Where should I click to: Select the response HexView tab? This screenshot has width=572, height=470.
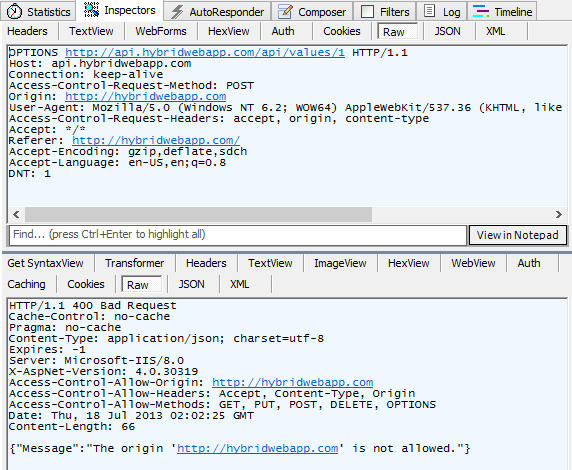(409, 263)
